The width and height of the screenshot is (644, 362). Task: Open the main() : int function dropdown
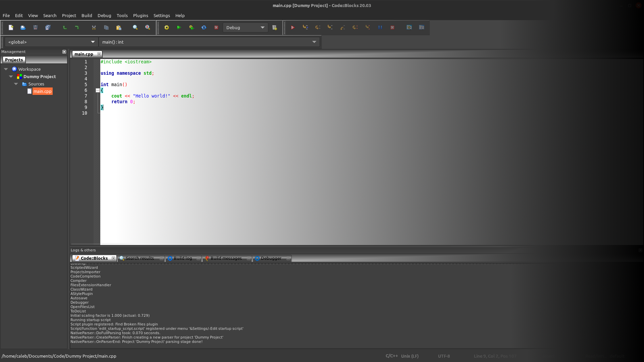click(x=314, y=42)
